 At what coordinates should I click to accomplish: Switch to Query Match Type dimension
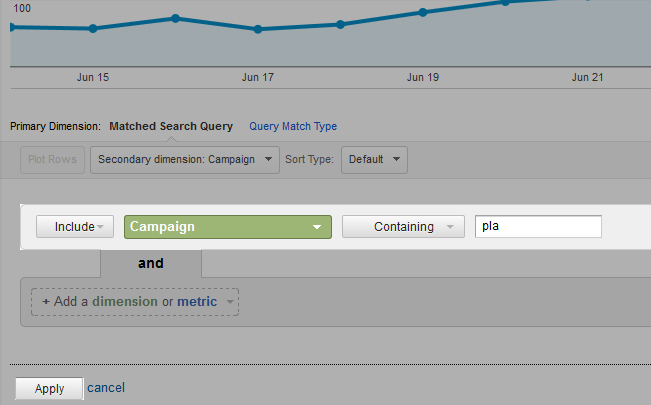click(293, 127)
